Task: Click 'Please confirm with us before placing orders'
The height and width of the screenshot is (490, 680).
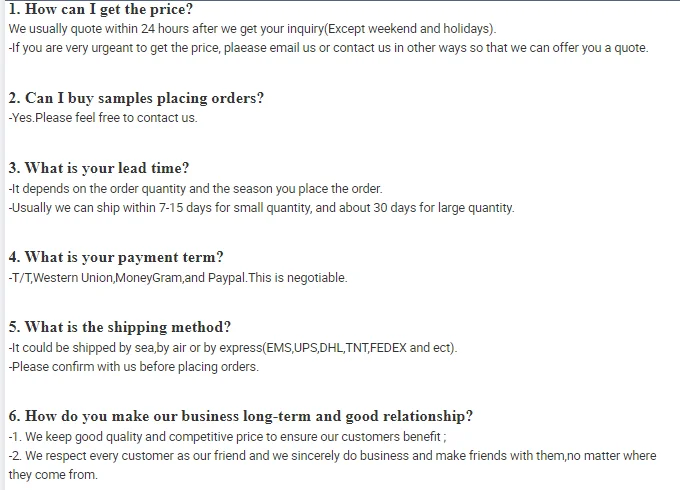Action: (134, 367)
